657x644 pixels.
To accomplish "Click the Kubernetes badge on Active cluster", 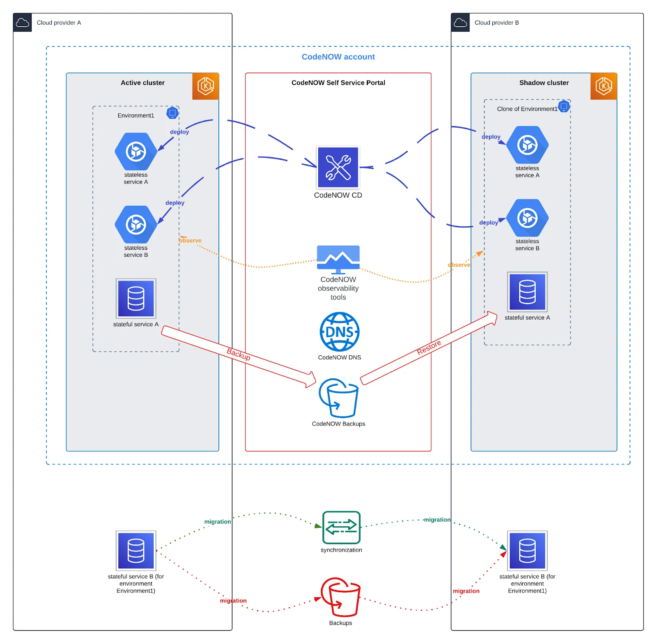I will coord(205,86).
